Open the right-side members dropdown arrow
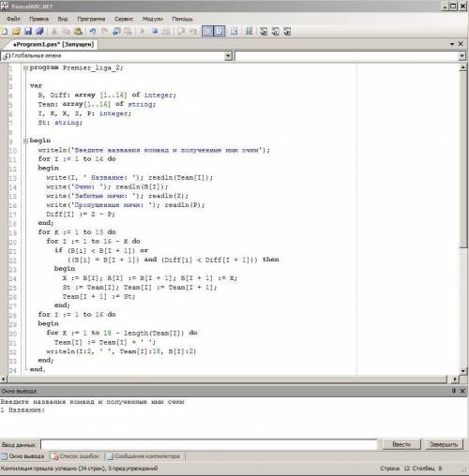The height and width of the screenshot is (476, 469). point(461,56)
